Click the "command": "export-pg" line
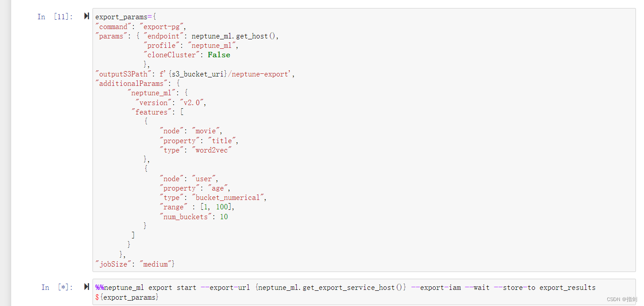The image size is (644, 306). coord(141,26)
